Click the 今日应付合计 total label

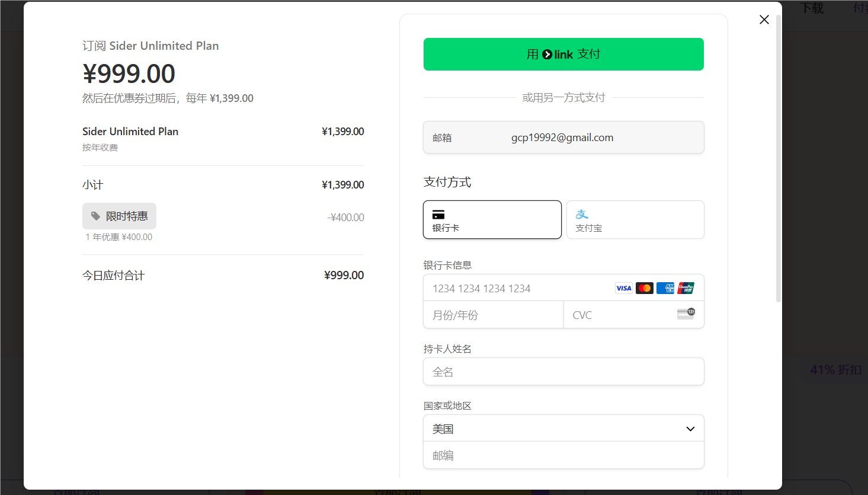(113, 276)
